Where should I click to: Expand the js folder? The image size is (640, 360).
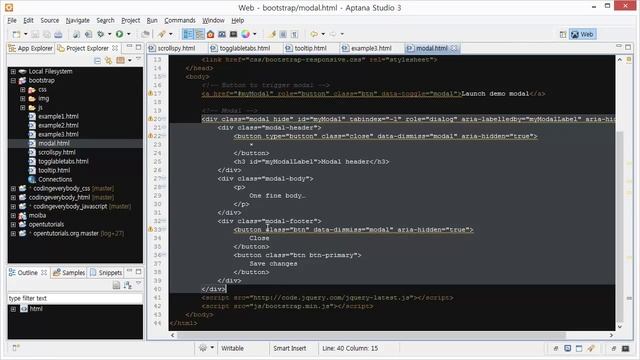click(x=23, y=107)
